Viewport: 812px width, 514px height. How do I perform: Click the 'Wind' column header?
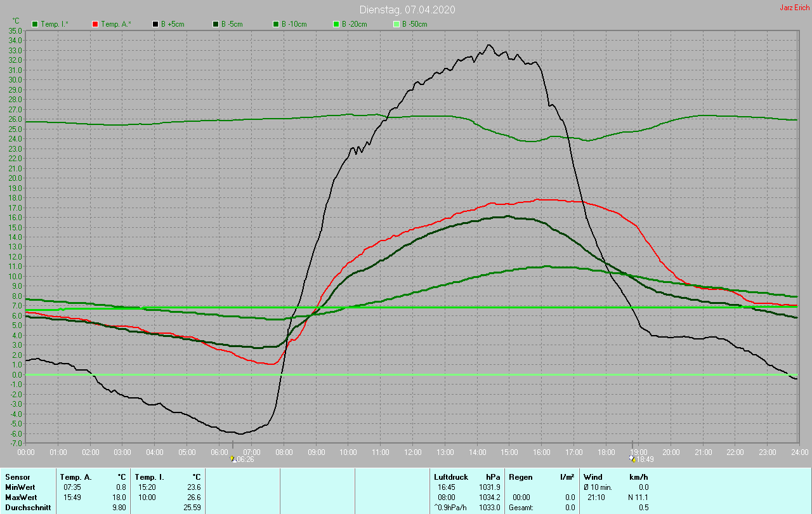pyautogui.click(x=593, y=477)
